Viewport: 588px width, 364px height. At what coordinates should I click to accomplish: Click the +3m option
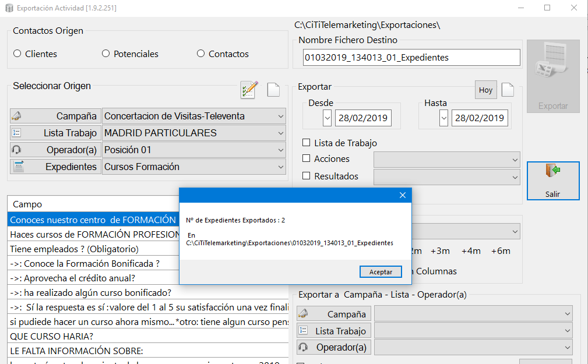pos(440,251)
